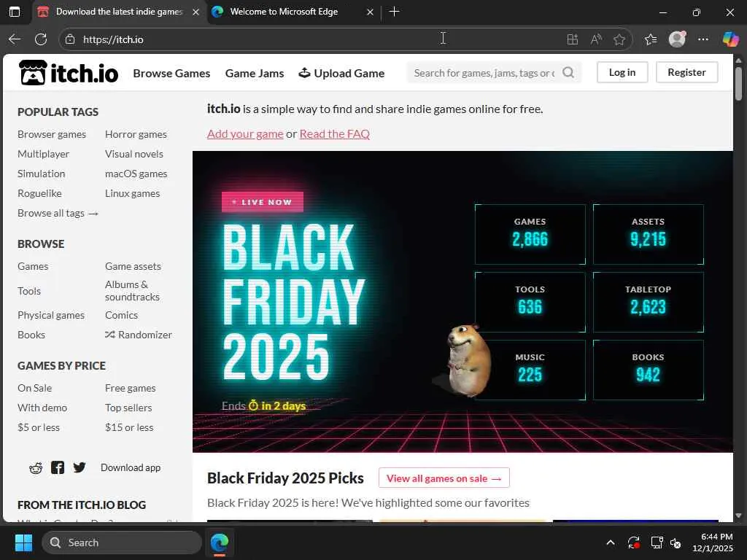Open Free games link

click(x=131, y=388)
